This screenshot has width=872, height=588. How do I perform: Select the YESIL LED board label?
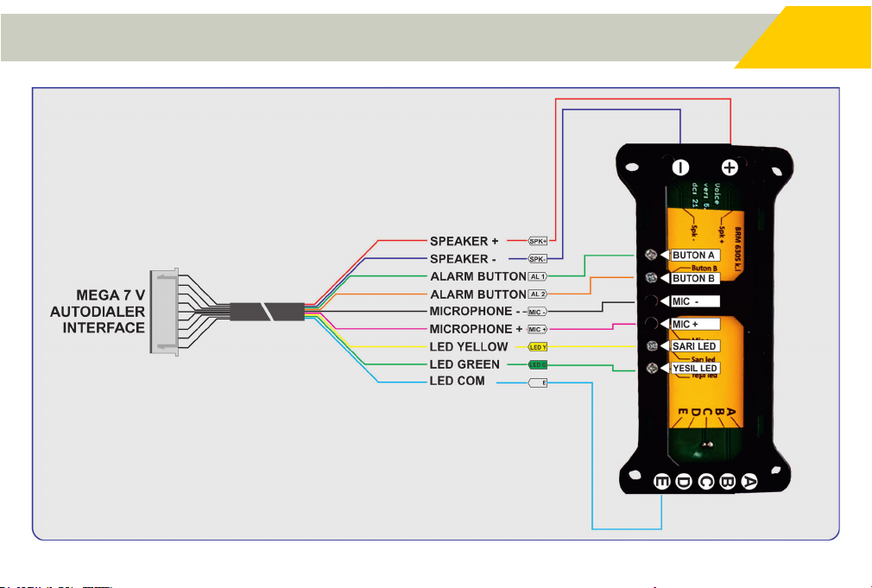coord(696,369)
